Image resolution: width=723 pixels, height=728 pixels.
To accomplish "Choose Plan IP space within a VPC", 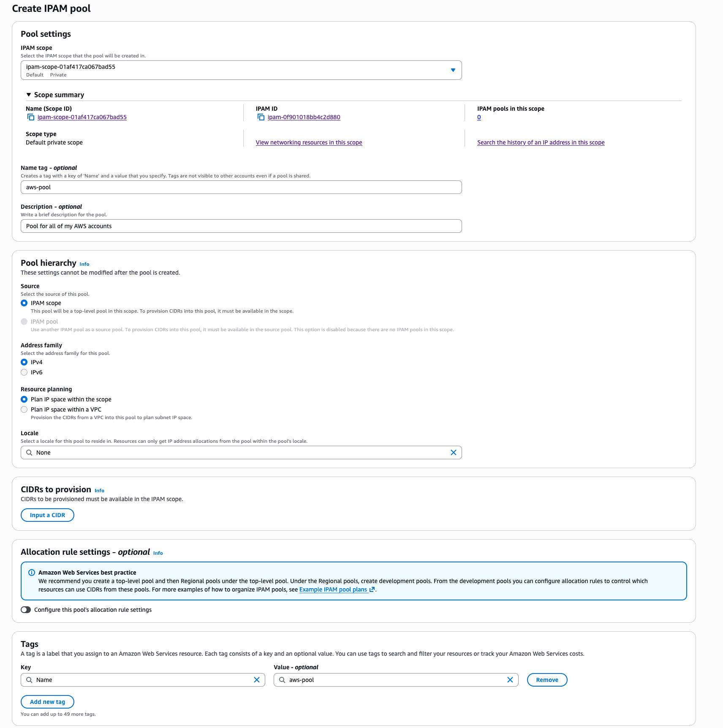I will 24,409.
